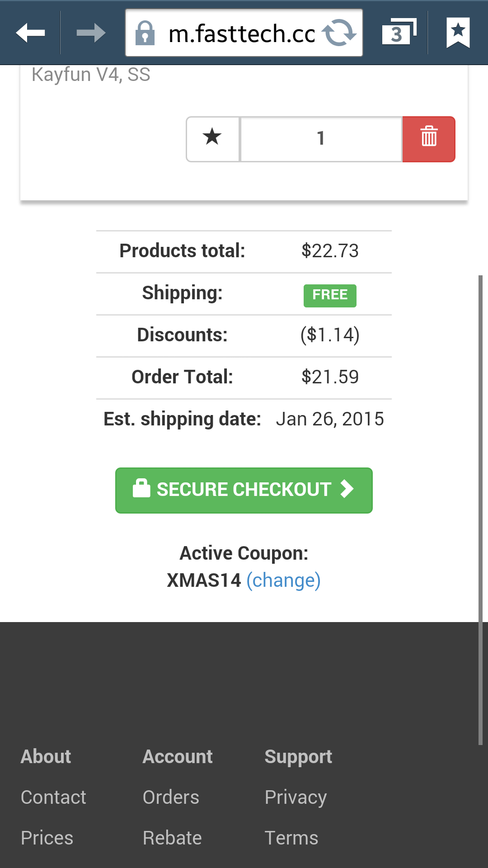Reload the page with refresh icon

click(339, 33)
